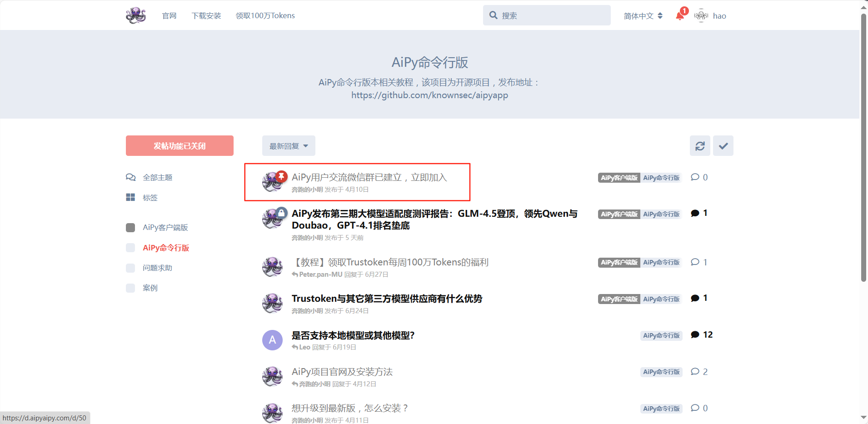The width and height of the screenshot is (868, 424).
Task: Click the page vertical scrollbar thumb
Action: pyautogui.click(x=863, y=148)
